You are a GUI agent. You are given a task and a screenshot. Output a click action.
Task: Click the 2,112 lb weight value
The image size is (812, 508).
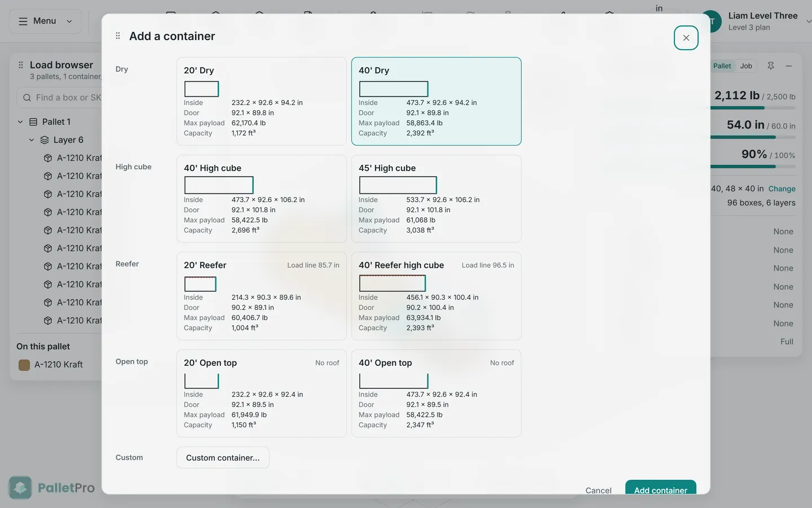[737, 95]
